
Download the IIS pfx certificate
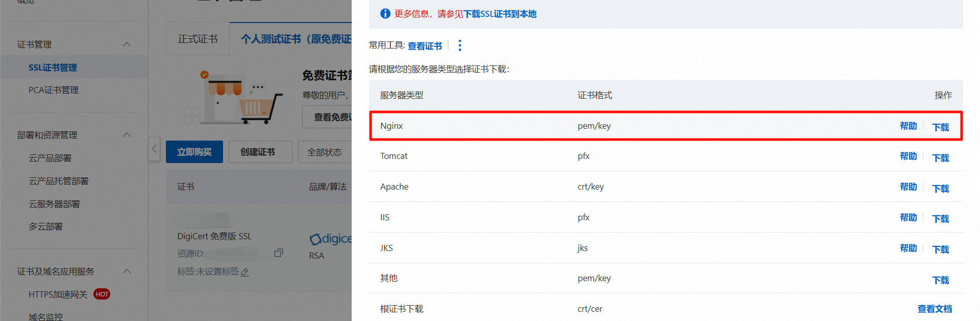(x=941, y=219)
